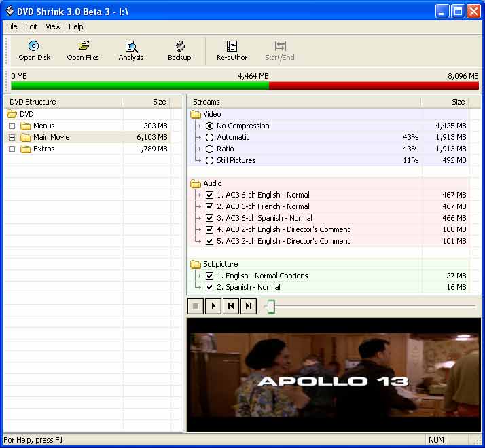Click the preview position slider handle
The width and height of the screenshot is (485, 448).
click(x=271, y=307)
